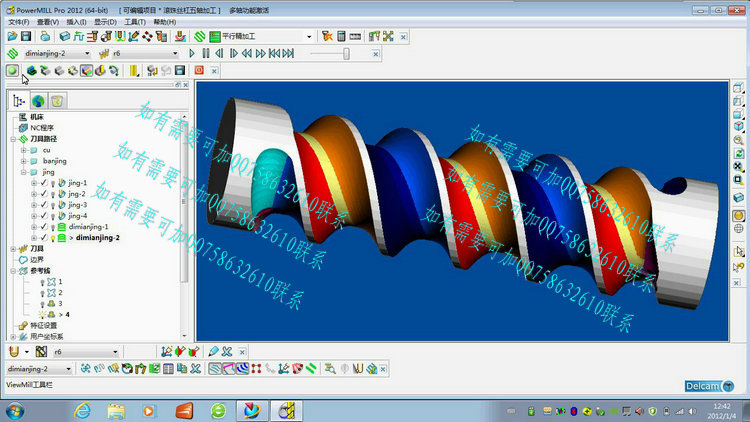Collapse the 刀具路径 tree node

(13, 139)
